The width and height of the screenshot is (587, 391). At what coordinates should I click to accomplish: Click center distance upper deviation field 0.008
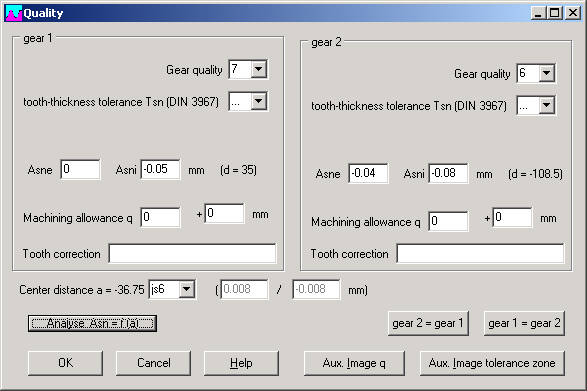click(x=244, y=289)
